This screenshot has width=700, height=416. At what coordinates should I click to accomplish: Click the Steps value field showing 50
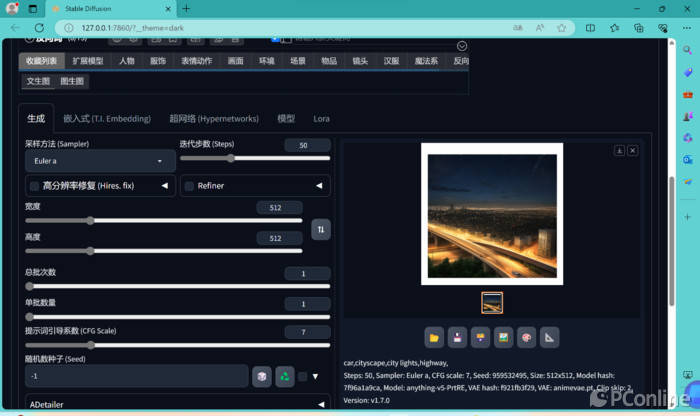coord(308,145)
